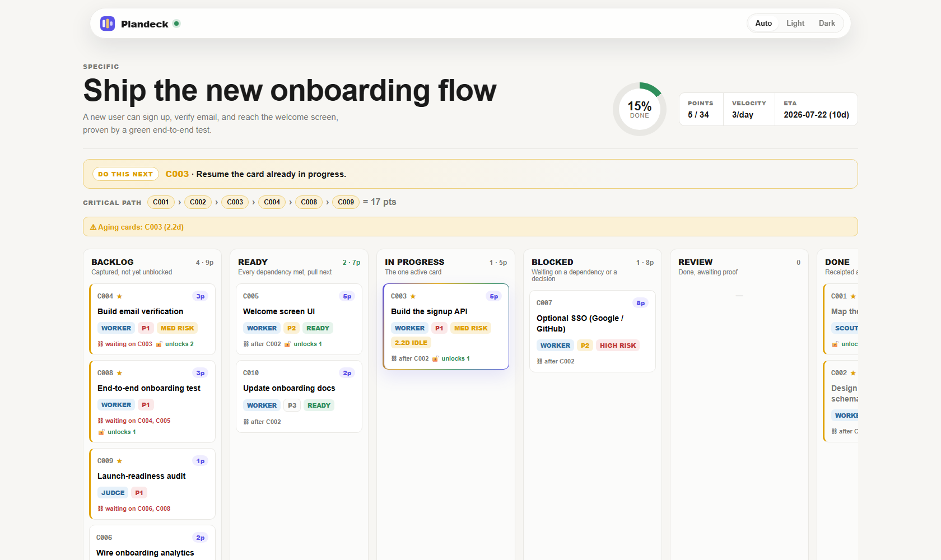Viewport: 941px width, 560px height.
Task: Click the 15% done progress ring
Action: [640, 109]
